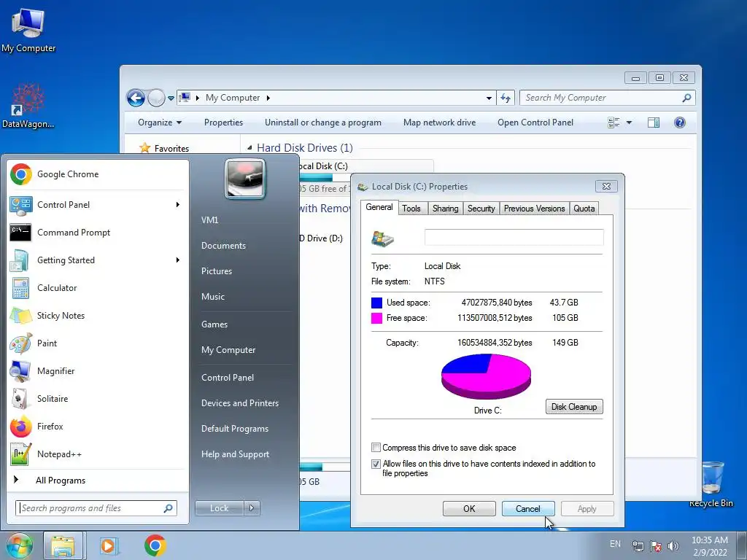
Task: Open My Computer desktop icon
Action: point(28,30)
